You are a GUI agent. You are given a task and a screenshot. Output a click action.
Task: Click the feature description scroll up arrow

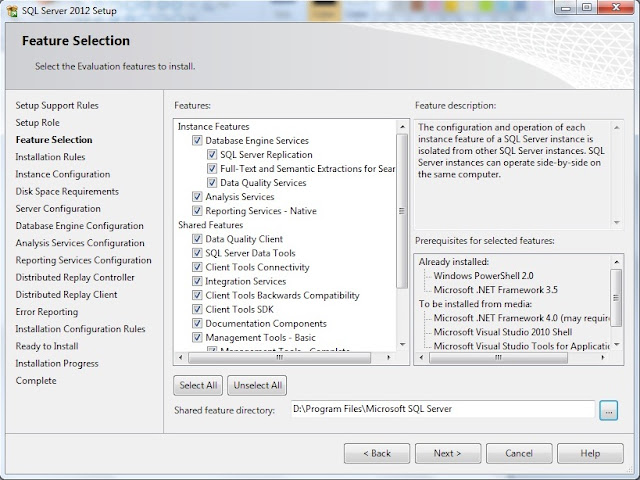[x=617, y=128]
